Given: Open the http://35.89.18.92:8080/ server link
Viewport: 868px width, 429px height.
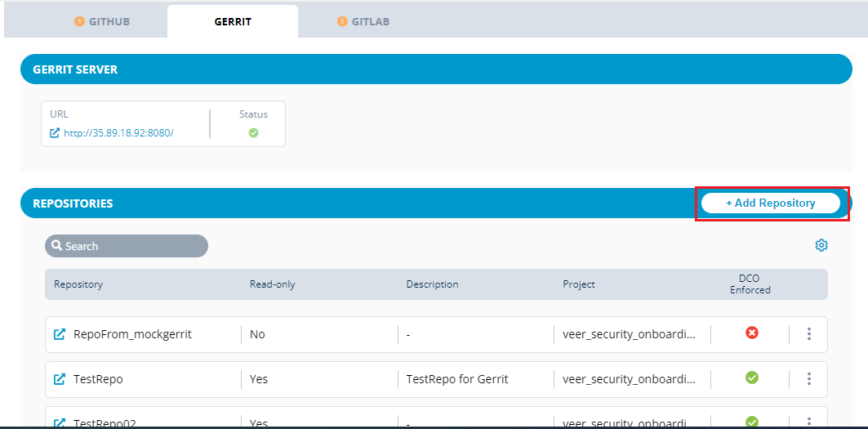Looking at the screenshot, I should click(118, 133).
